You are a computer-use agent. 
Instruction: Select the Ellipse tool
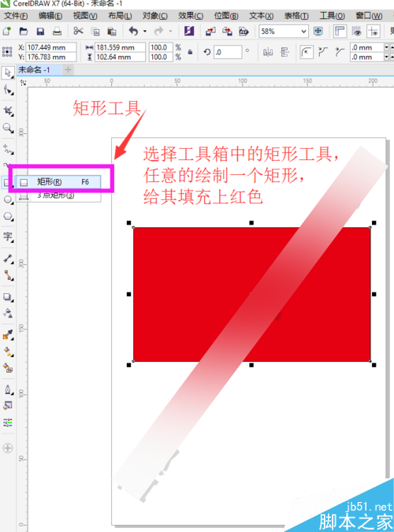(8, 199)
